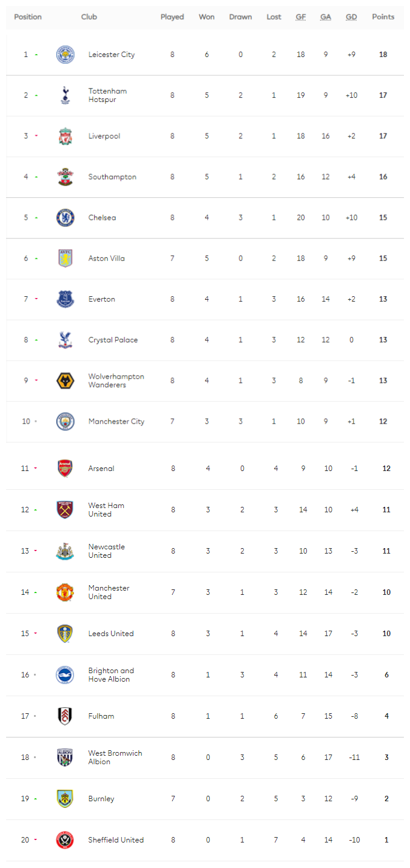The image size is (410, 868).
Task: Open the Southampton club link
Action: point(112,177)
